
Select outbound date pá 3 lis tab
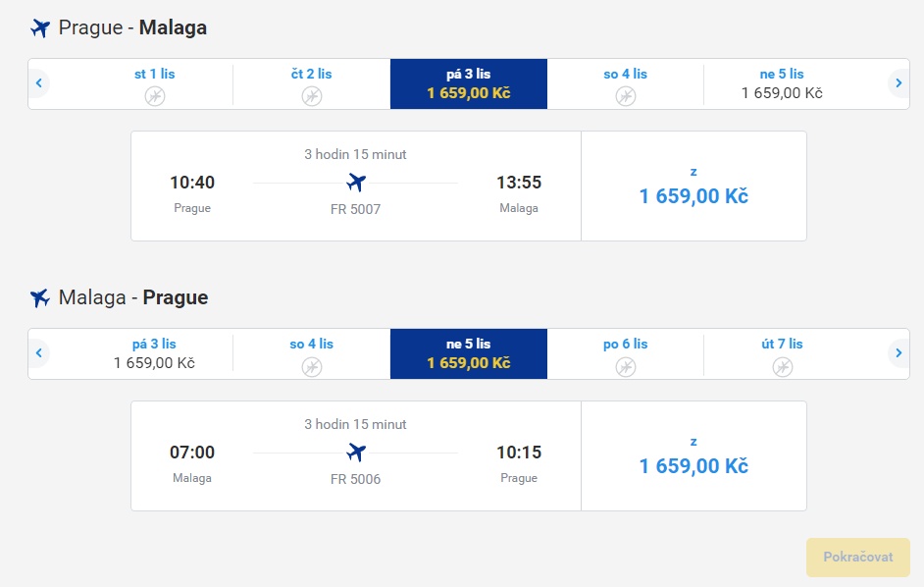(469, 83)
